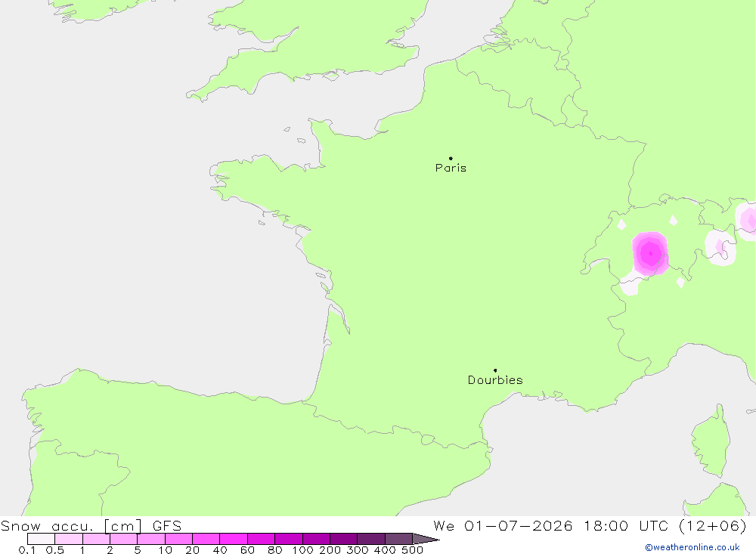Select the purple 100 cm legend swatch
The height and width of the screenshot is (554, 756).
pyautogui.click(x=316, y=539)
